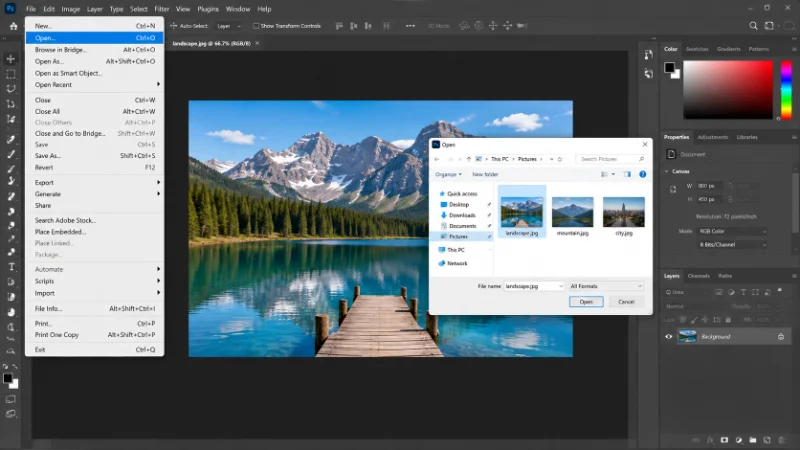Click the rainbow hue slider strip
The height and width of the screenshot is (450, 800).
[x=786, y=90]
